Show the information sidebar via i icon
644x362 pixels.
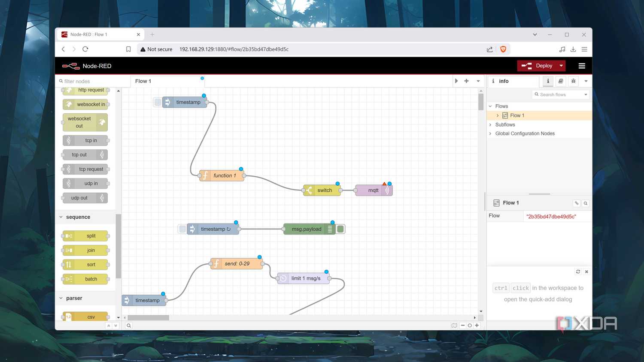(548, 81)
